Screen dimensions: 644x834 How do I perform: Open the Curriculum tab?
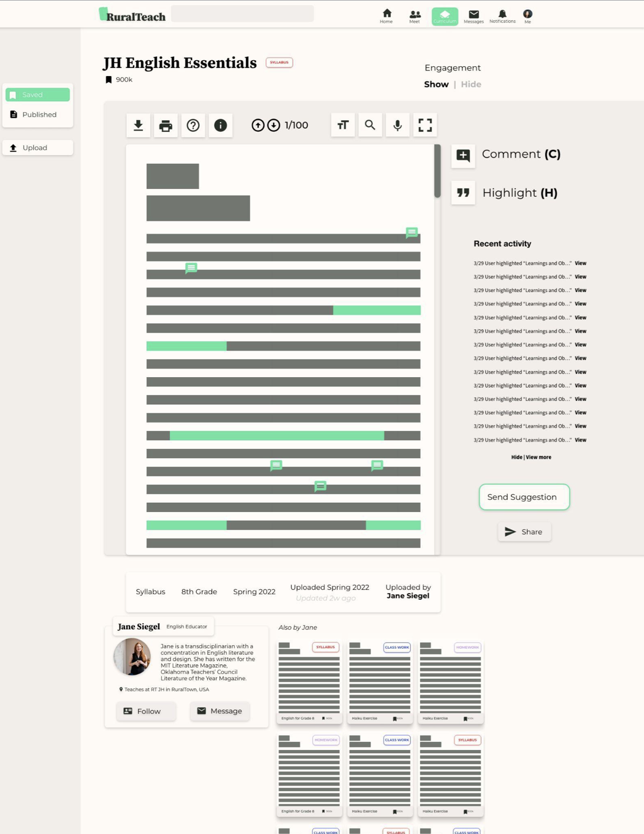point(445,16)
